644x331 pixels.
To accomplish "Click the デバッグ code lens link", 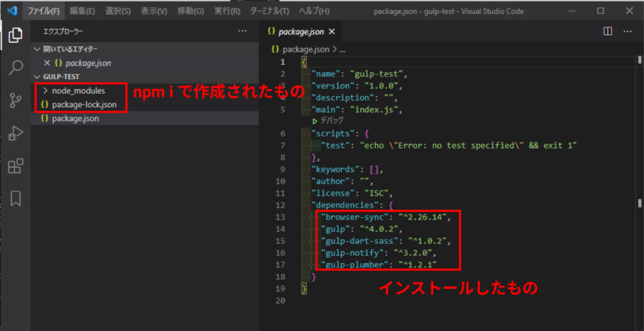I will coord(328,121).
